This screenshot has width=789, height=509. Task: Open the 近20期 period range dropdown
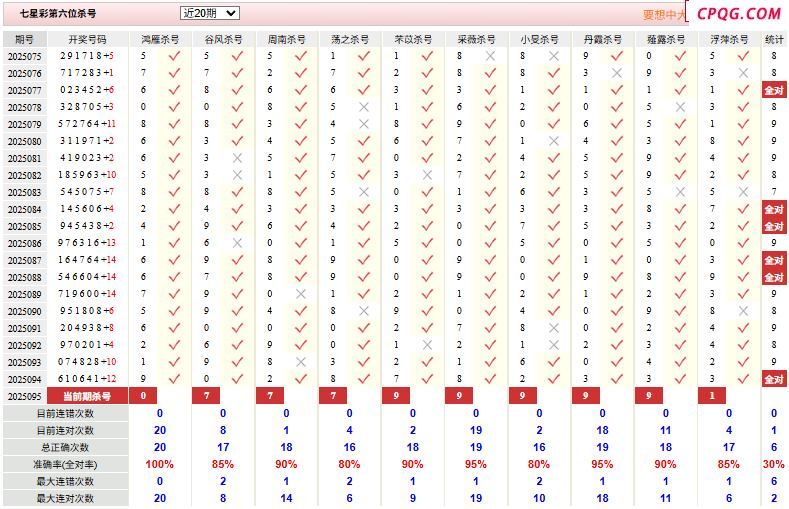pos(209,13)
